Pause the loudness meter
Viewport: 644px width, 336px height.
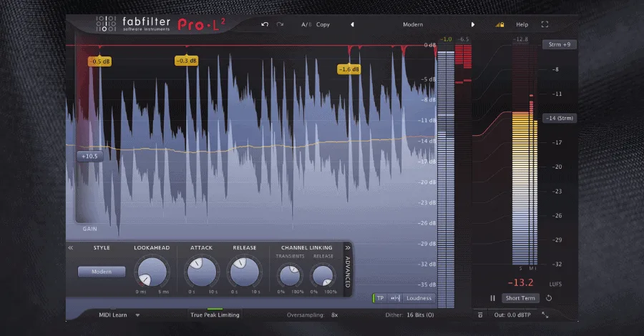(492, 298)
